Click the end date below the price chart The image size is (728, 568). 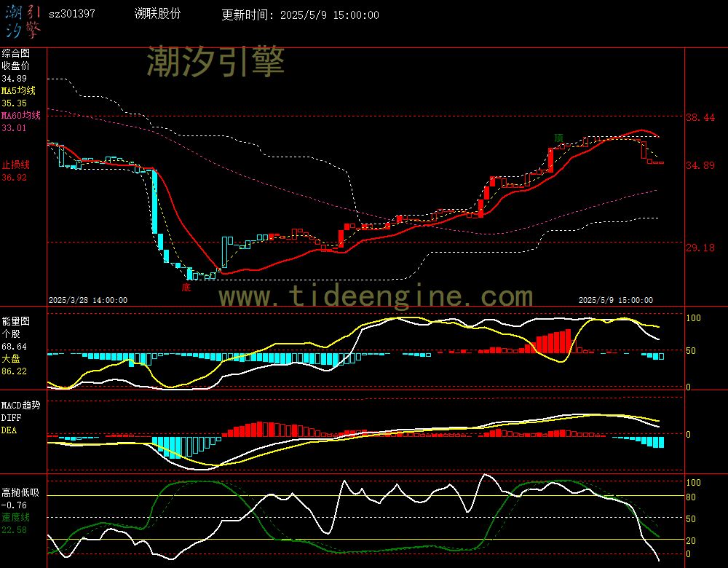(616, 301)
